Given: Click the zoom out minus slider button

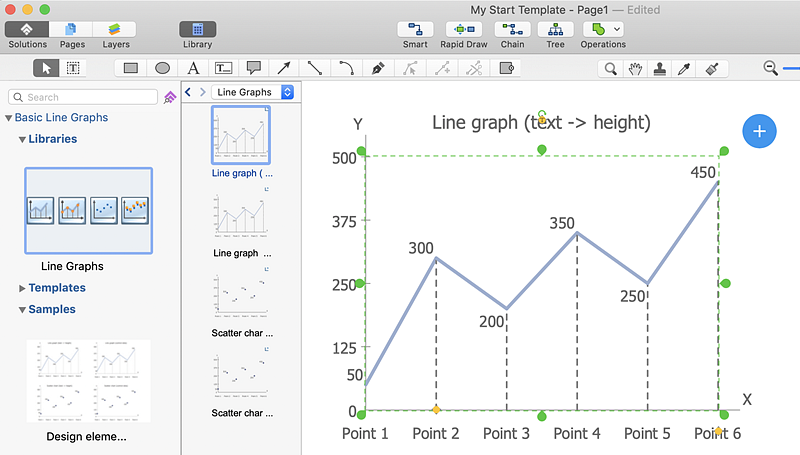Looking at the screenshot, I should click(770, 68).
